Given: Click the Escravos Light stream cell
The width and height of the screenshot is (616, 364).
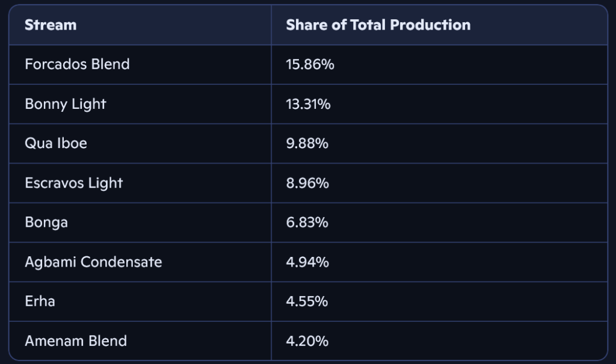Looking at the screenshot, I should 73,183.
